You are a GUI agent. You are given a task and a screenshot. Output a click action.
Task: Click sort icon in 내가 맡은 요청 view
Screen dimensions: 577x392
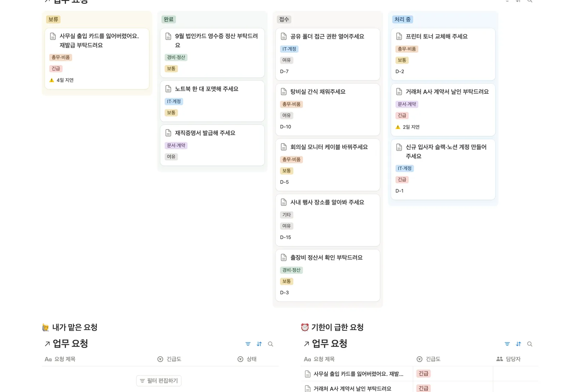tap(259, 344)
